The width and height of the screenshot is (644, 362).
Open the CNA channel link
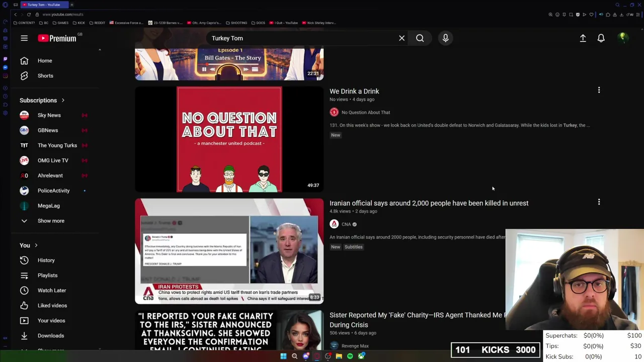pos(346,224)
